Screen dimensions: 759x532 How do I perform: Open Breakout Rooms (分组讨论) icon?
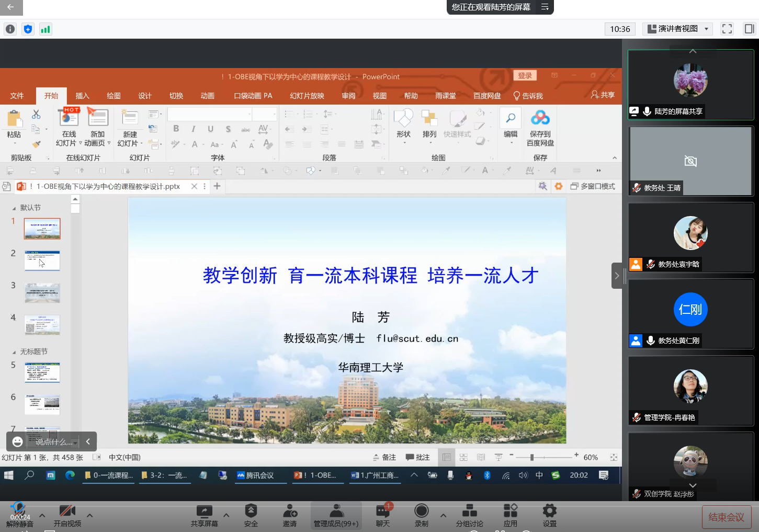469,511
